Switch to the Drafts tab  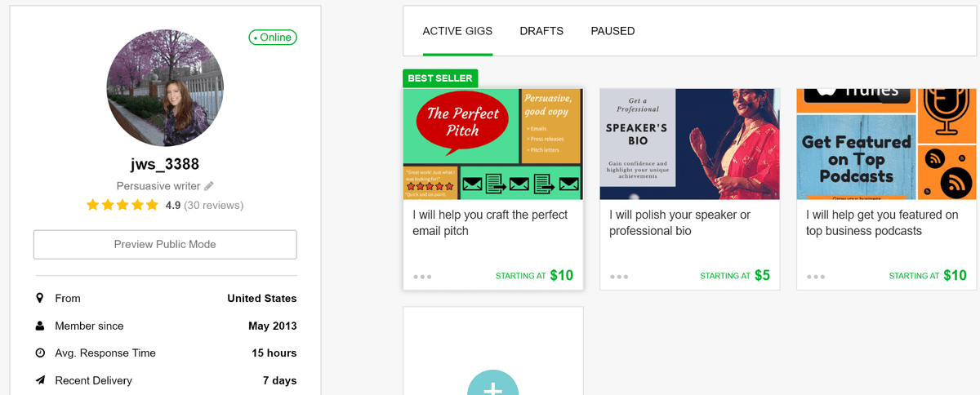pos(541,31)
